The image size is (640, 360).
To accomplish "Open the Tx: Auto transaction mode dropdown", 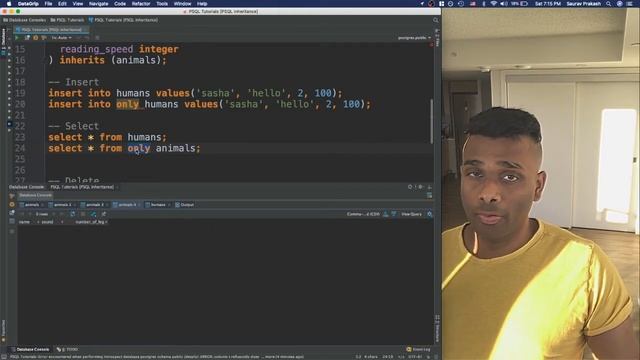I will click(61, 38).
